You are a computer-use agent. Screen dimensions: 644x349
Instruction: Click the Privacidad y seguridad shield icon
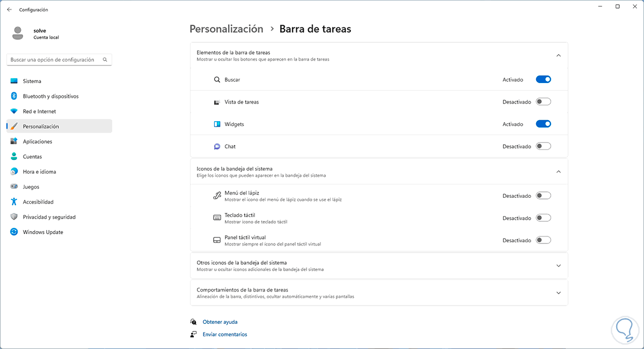tap(13, 217)
